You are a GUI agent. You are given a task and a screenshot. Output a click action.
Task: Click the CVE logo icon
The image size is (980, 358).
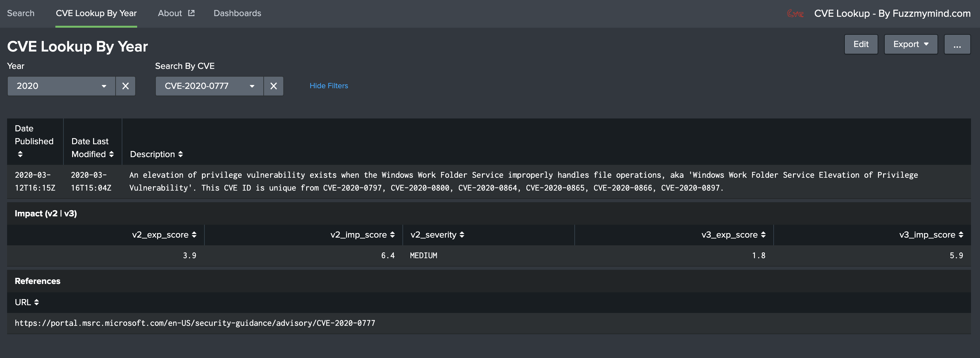click(x=795, y=14)
